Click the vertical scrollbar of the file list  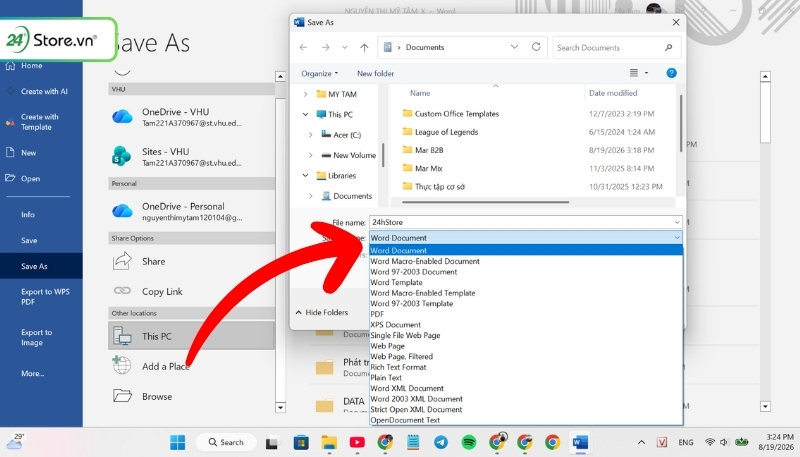(681, 123)
